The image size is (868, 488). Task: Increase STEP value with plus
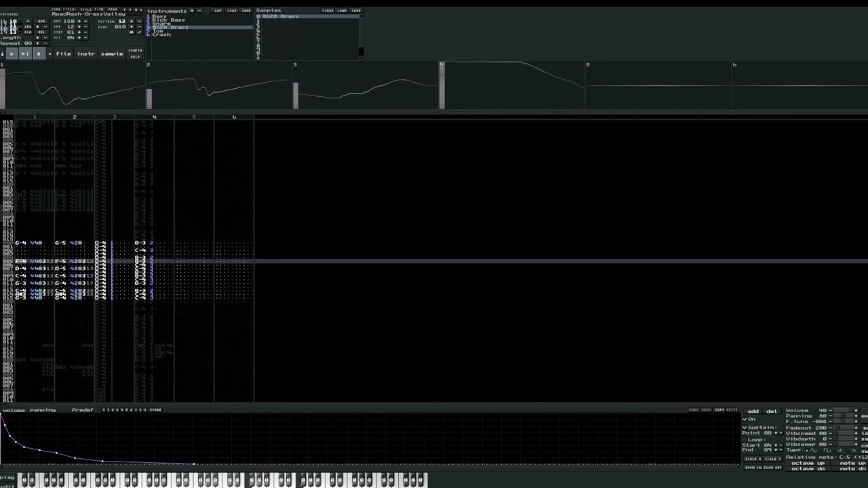coord(79,32)
